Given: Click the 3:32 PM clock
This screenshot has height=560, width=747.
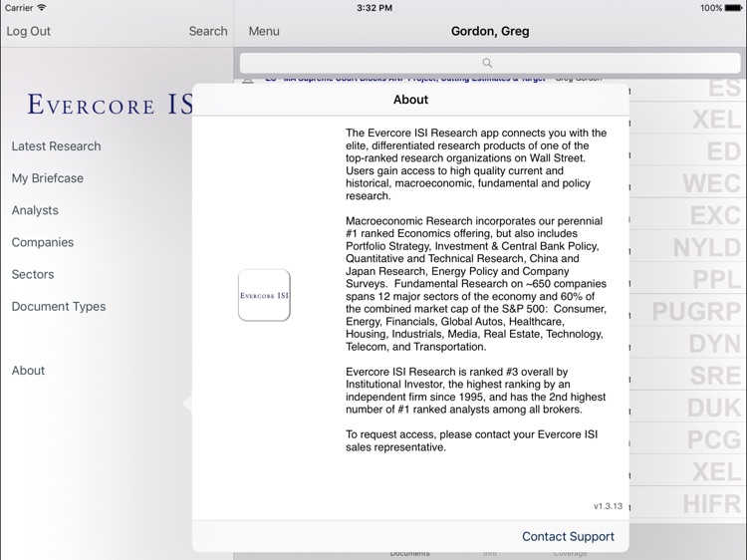Looking at the screenshot, I should click(x=374, y=8).
